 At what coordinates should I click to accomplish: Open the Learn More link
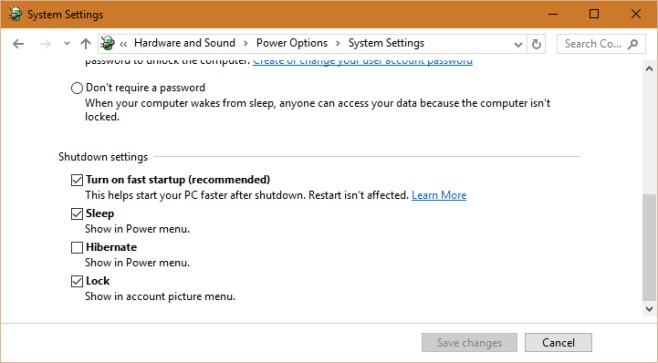pos(439,195)
